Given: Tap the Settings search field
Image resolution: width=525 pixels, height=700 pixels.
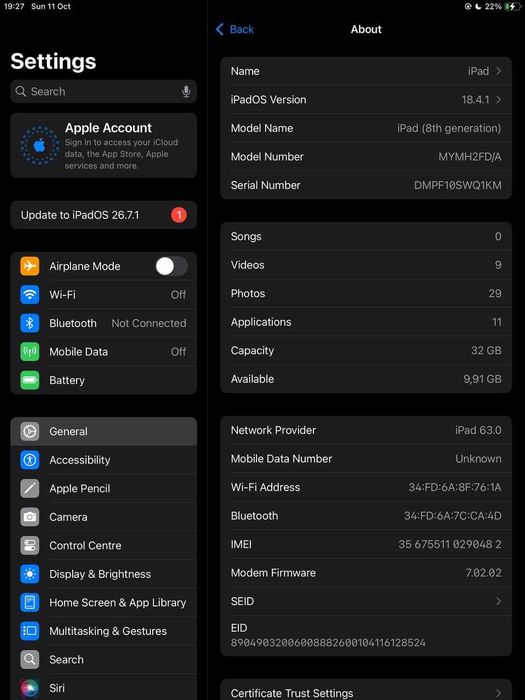Looking at the screenshot, I should click(104, 92).
